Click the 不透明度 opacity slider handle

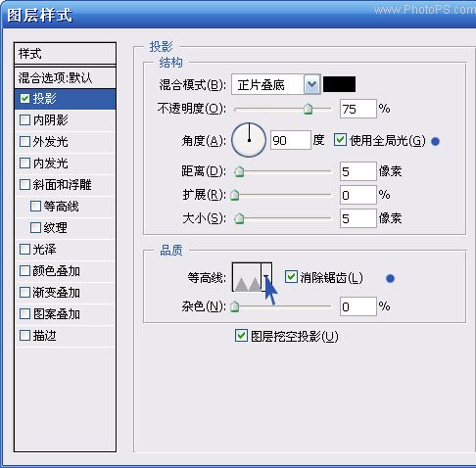pos(308,109)
